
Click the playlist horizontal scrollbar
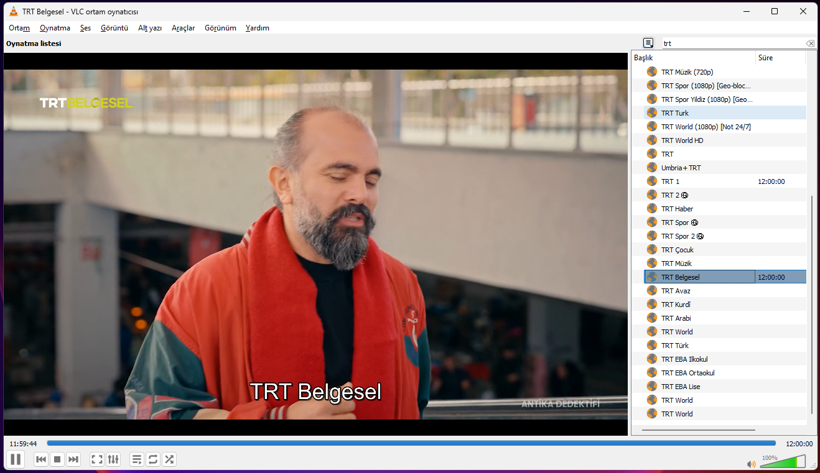(x=698, y=430)
